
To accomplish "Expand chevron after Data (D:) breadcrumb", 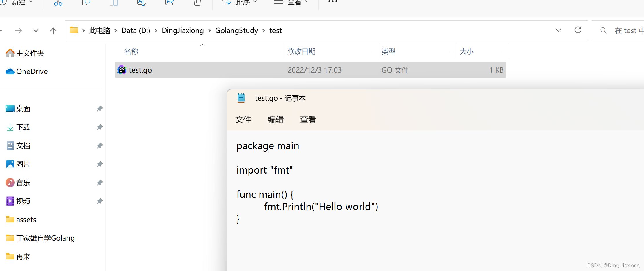I will [x=156, y=30].
